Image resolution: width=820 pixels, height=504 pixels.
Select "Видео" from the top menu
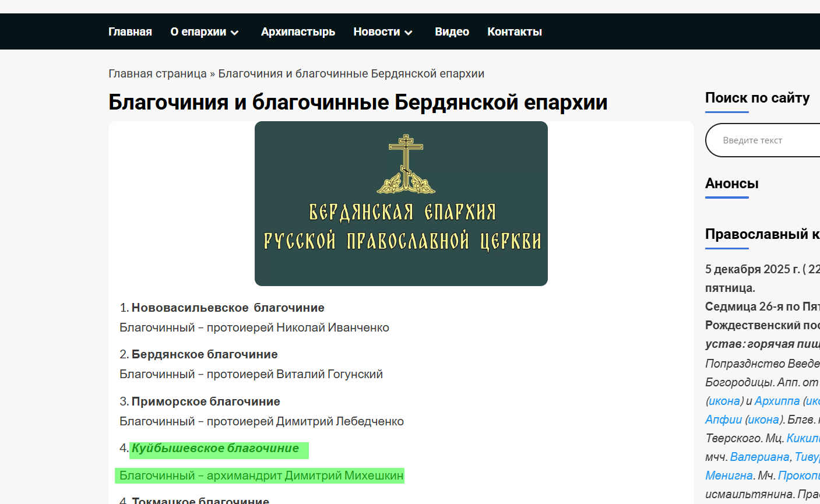(x=452, y=31)
